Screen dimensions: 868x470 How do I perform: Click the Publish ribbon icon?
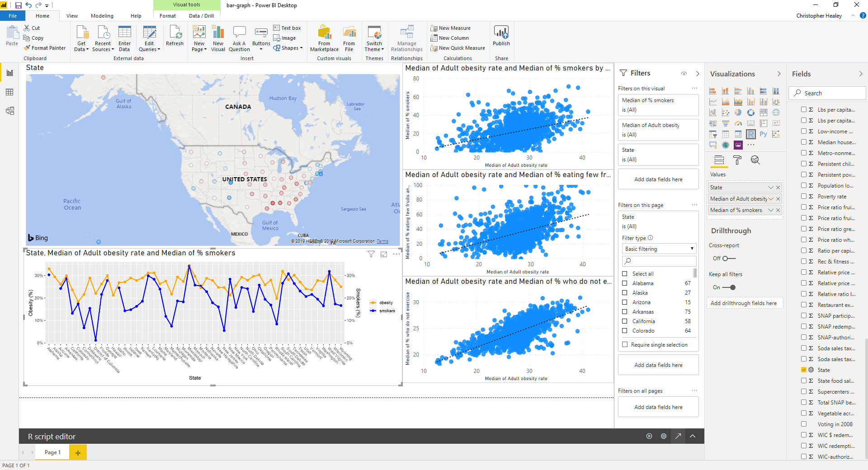tap(501, 36)
